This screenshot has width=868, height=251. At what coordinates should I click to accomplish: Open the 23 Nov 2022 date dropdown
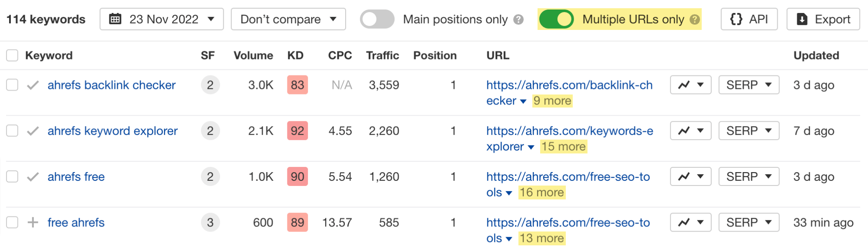tap(162, 20)
